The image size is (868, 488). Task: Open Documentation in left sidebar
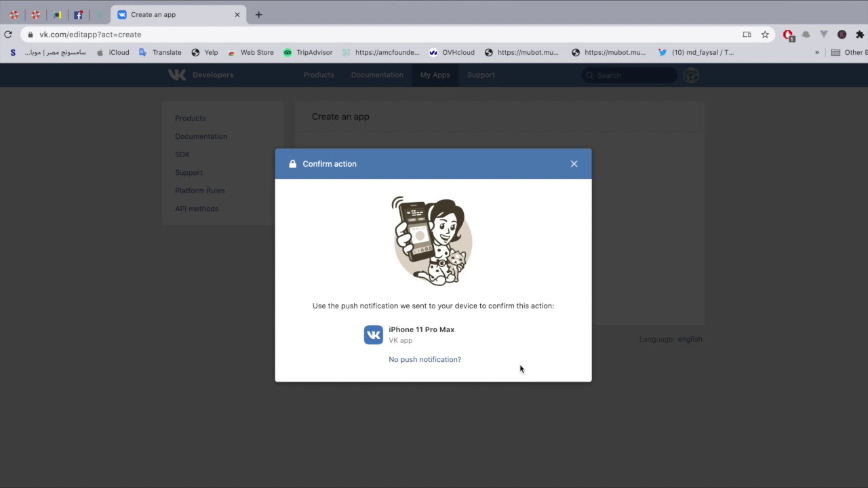click(x=201, y=136)
